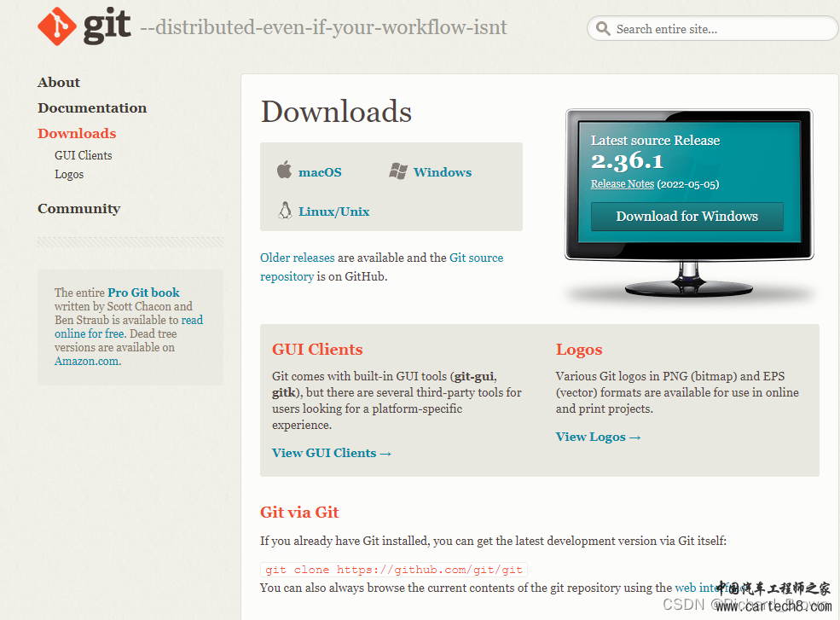The image size is (840, 620).
Task: Click the Linux penguin icon
Action: tap(285, 210)
